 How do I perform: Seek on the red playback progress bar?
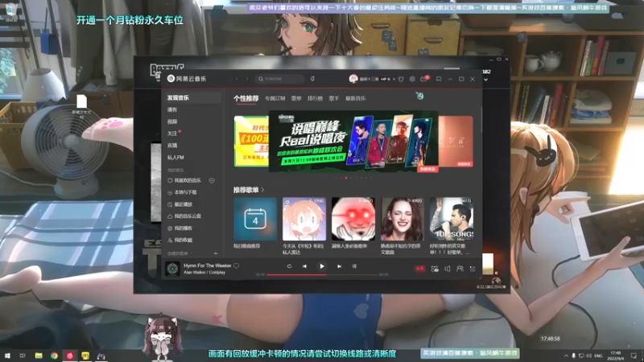point(321,274)
